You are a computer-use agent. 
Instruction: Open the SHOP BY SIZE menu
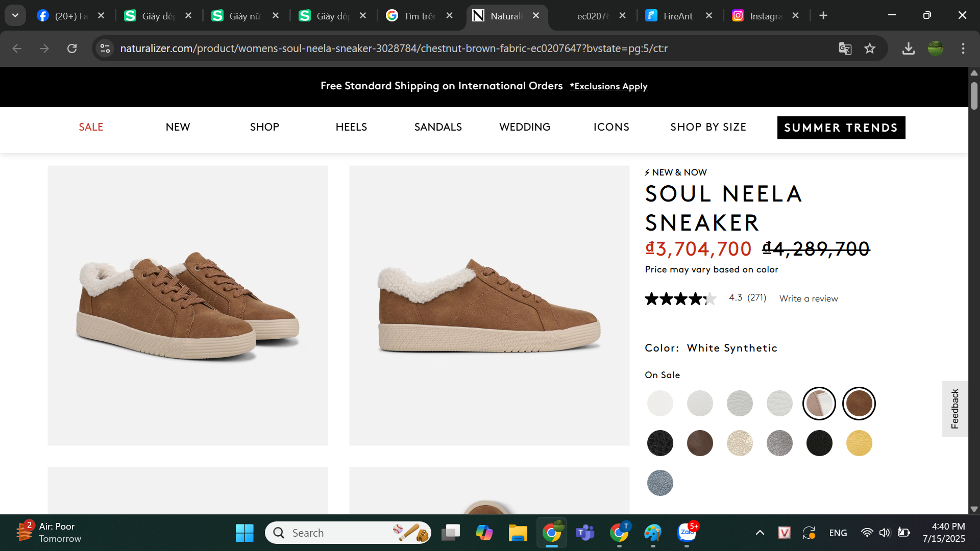coord(708,127)
